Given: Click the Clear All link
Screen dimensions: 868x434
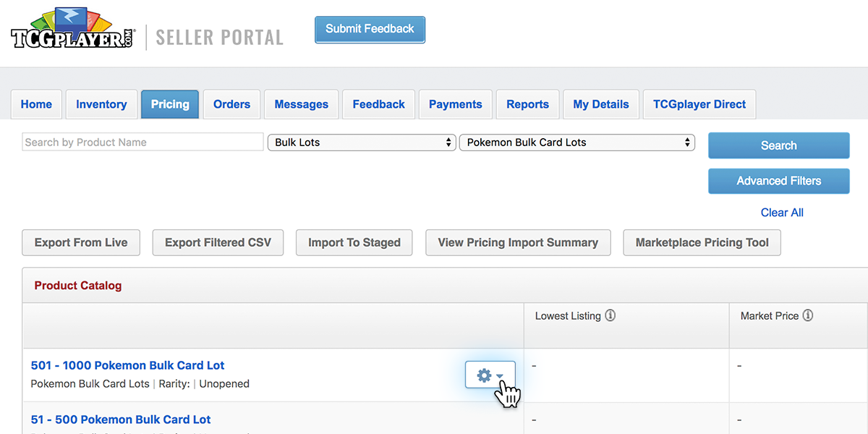Looking at the screenshot, I should pos(782,213).
